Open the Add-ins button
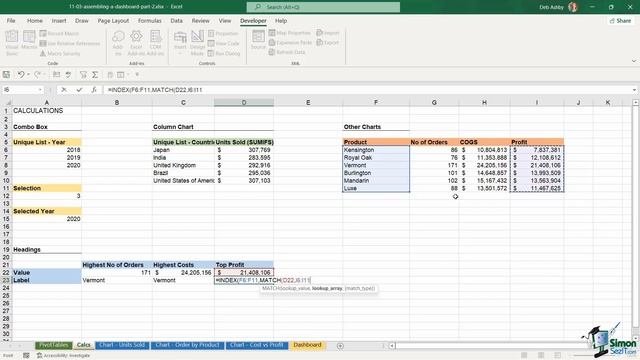640x360 pixels. click(x=118, y=42)
